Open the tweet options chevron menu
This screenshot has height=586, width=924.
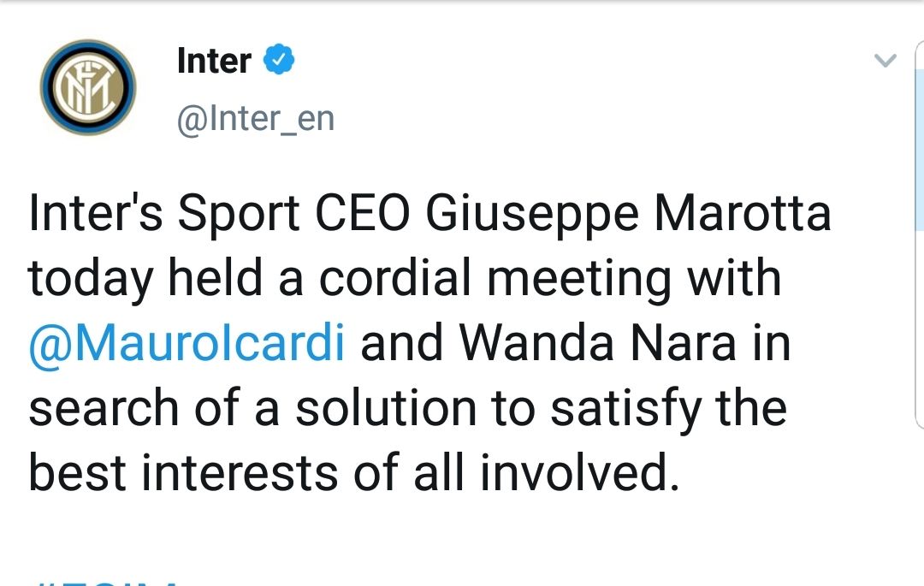click(885, 61)
